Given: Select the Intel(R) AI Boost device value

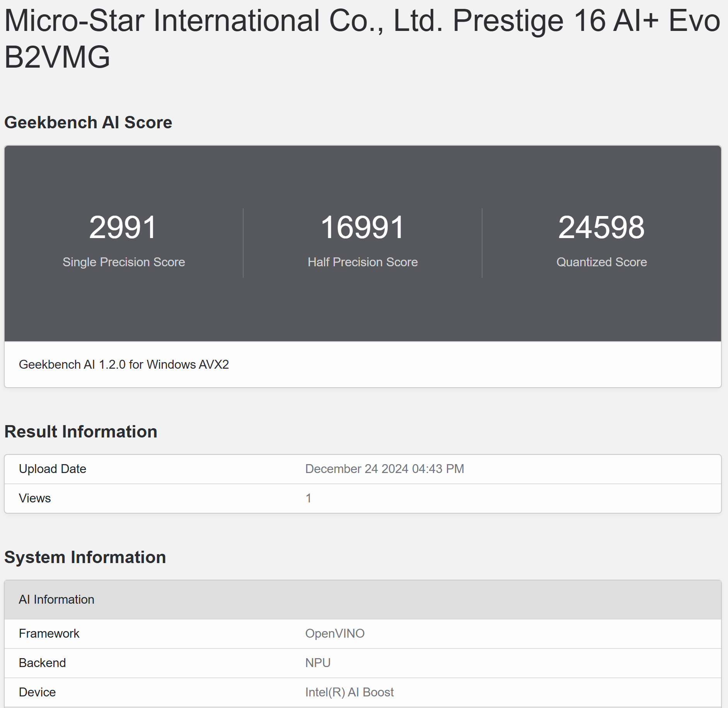Looking at the screenshot, I should (x=350, y=692).
